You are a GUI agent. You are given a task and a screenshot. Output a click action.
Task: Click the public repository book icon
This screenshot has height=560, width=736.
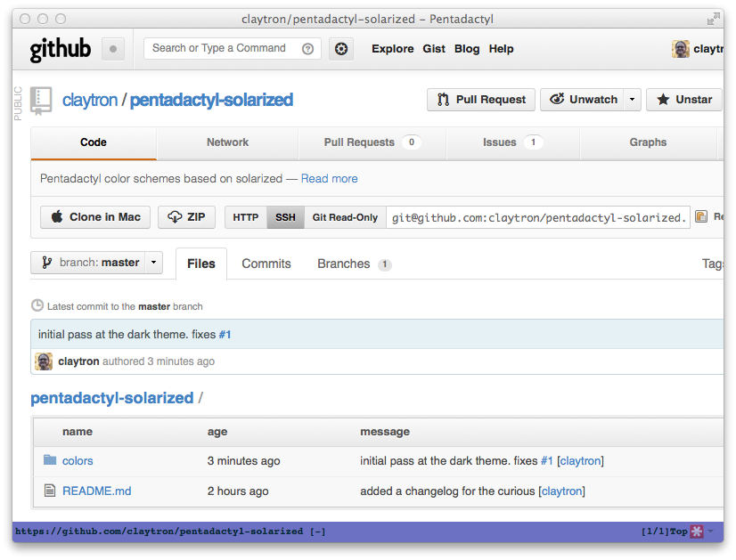pyautogui.click(x=41, y=101)
